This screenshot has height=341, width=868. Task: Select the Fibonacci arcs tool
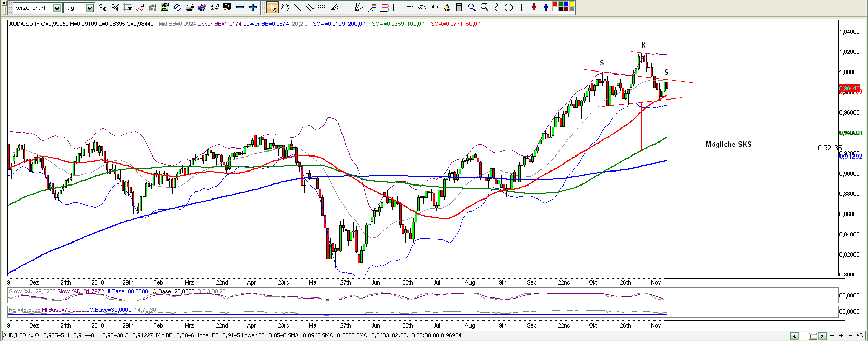(x=421, y=7)
